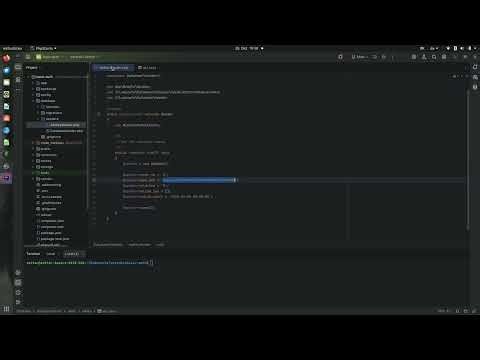Switch to the second editor tab
The image size is (480, 360).
click(x=147, y=68)
